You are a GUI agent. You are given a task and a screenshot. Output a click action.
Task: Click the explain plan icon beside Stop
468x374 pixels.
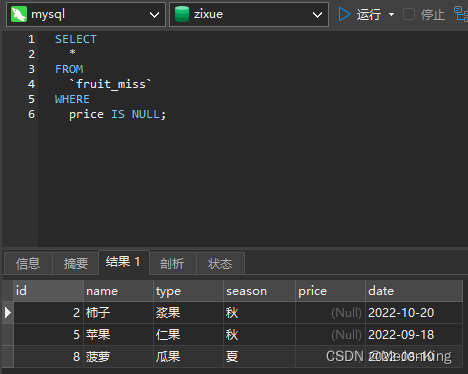pyautogui.click(x=461, y=14)
